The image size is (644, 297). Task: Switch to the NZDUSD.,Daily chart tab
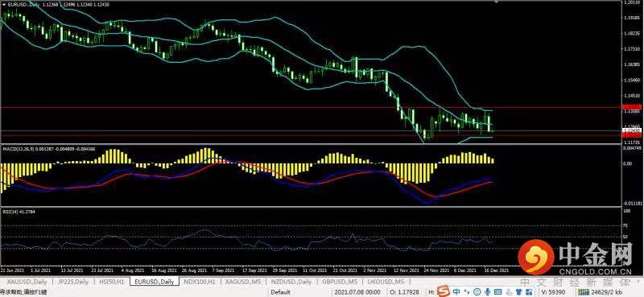[x=291, y=282]
